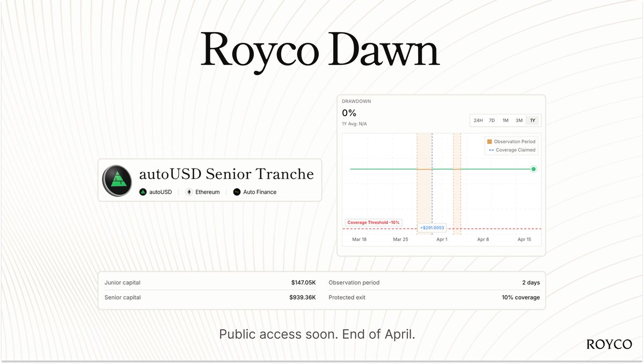
Task: Click the DRAWDOWN chart heading
Action: (356, 101)
